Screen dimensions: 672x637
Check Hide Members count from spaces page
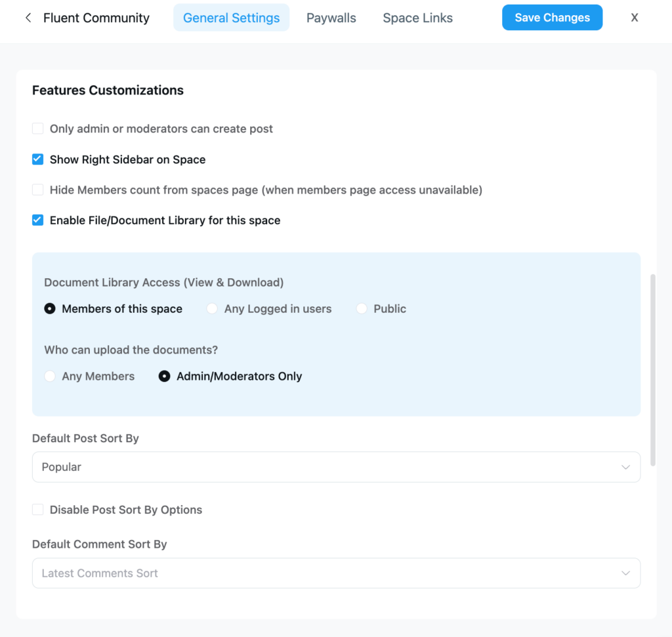pyautogui.click(x=38, y=190)
